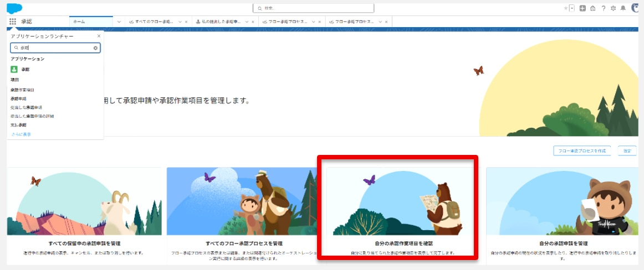Click the App Launcher grid icon
This screenshot has width=644, height=270.
point(13,22)
